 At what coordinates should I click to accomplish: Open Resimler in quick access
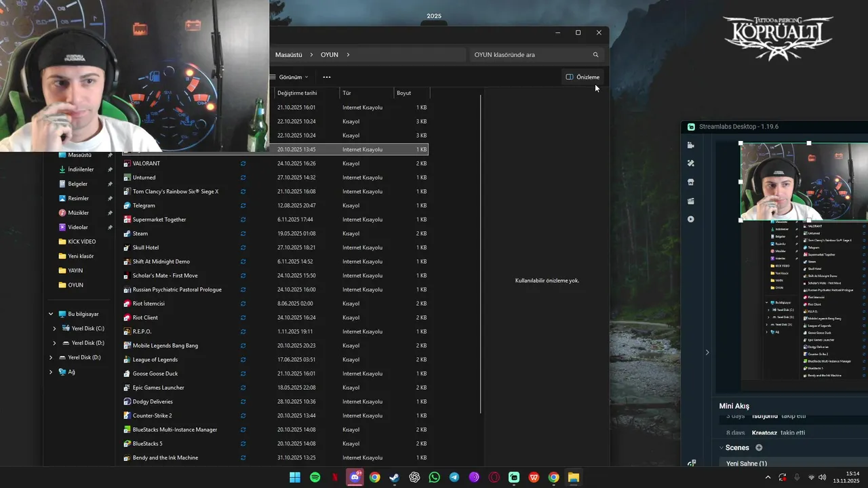(x=78, y=199)
